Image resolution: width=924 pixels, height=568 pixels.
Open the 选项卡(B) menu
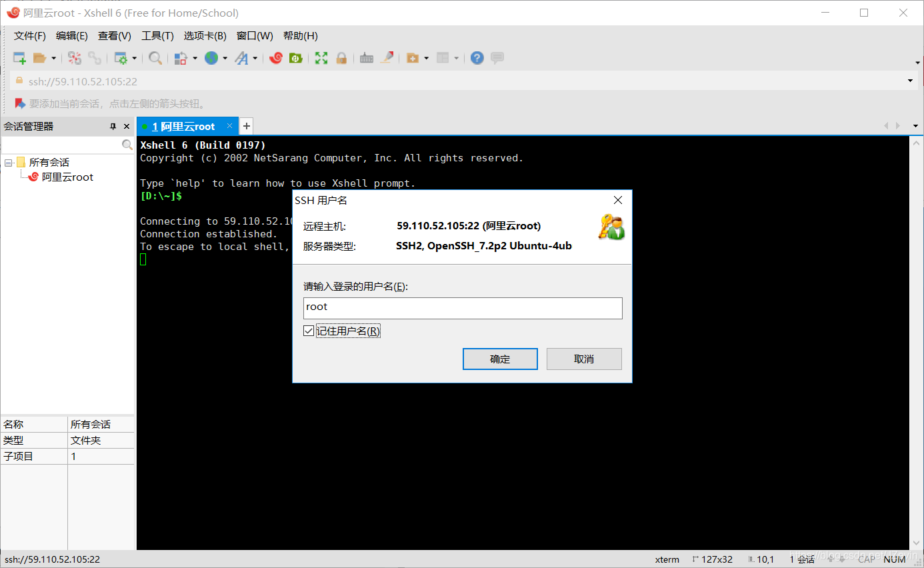pos(205,36)
